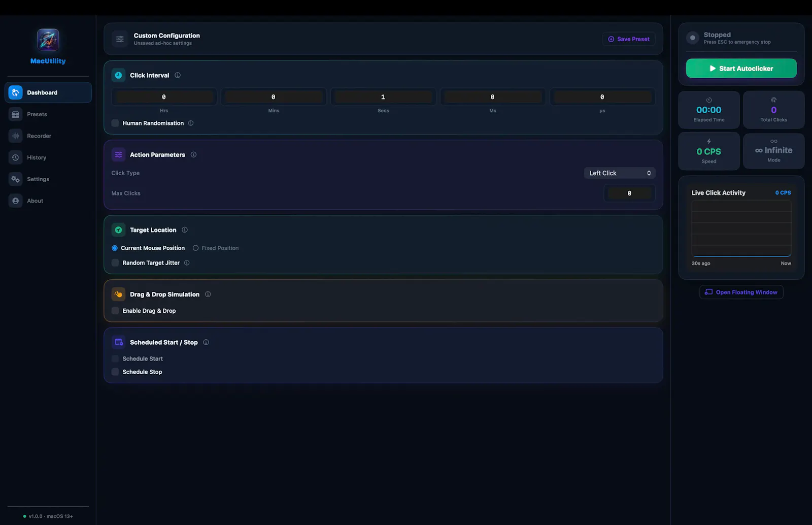The width and height of the screenshot is (812, 525).
Task: Click the Total Clicks stat card
Action: coord(774,110)
